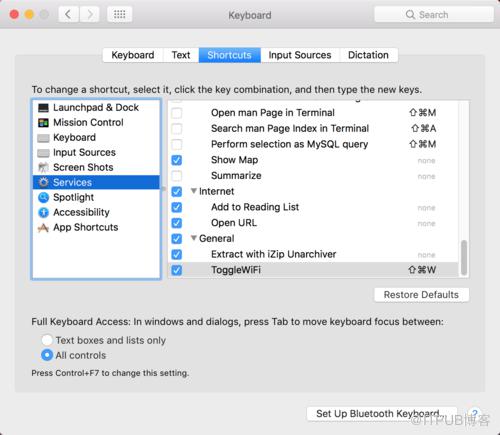The height and width of the screenshot is (435, 500).
Task: Click the Accessibility icon in sidebar
Action: point(43,212)
